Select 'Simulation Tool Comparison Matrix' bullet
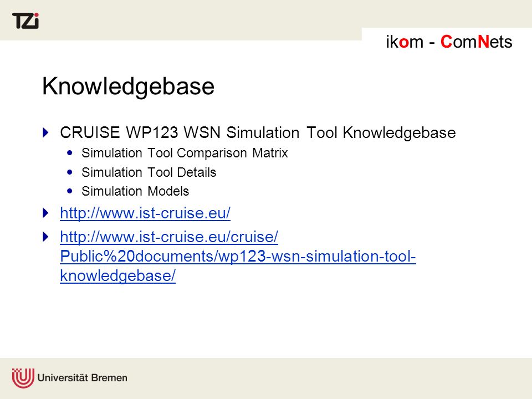532x399 pixels. 185,153
